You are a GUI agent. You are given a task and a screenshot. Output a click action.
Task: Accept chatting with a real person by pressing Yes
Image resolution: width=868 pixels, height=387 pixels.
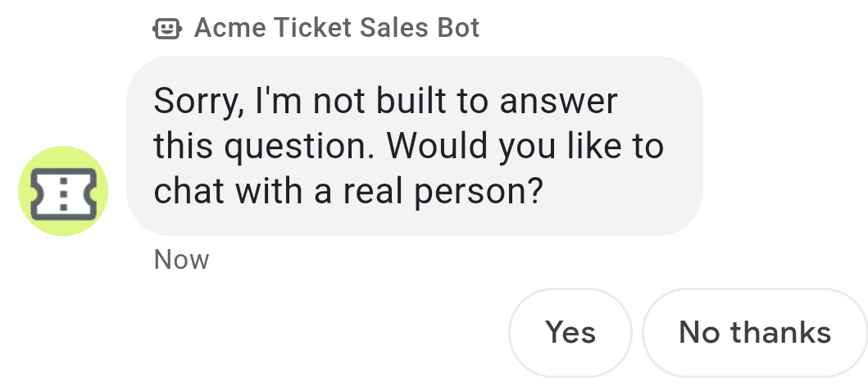[570, 333]
